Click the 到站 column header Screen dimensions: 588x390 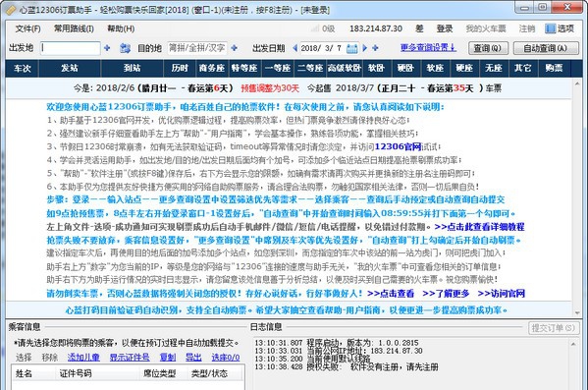tap(132, 68)
